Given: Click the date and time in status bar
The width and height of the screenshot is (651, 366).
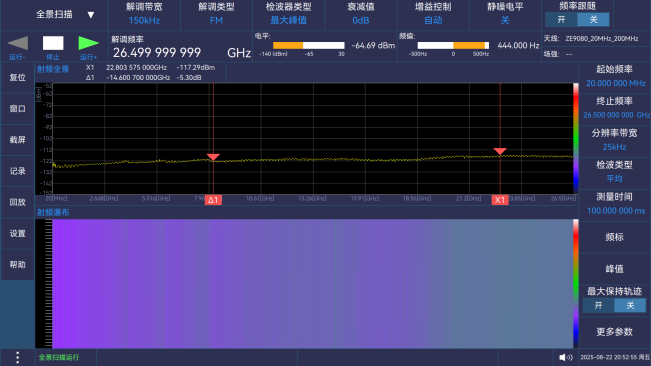Looking at the screenshot, I should point(615,357).
